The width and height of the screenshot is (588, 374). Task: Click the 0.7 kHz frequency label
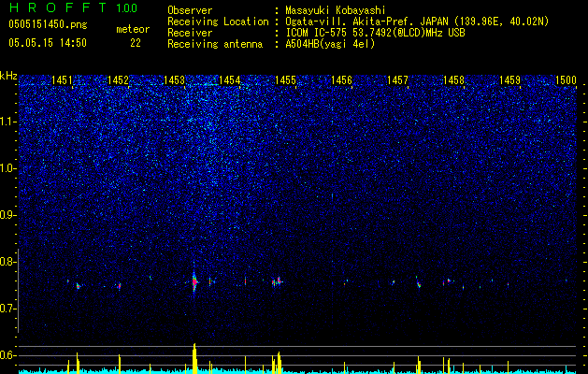click(7, 309)
